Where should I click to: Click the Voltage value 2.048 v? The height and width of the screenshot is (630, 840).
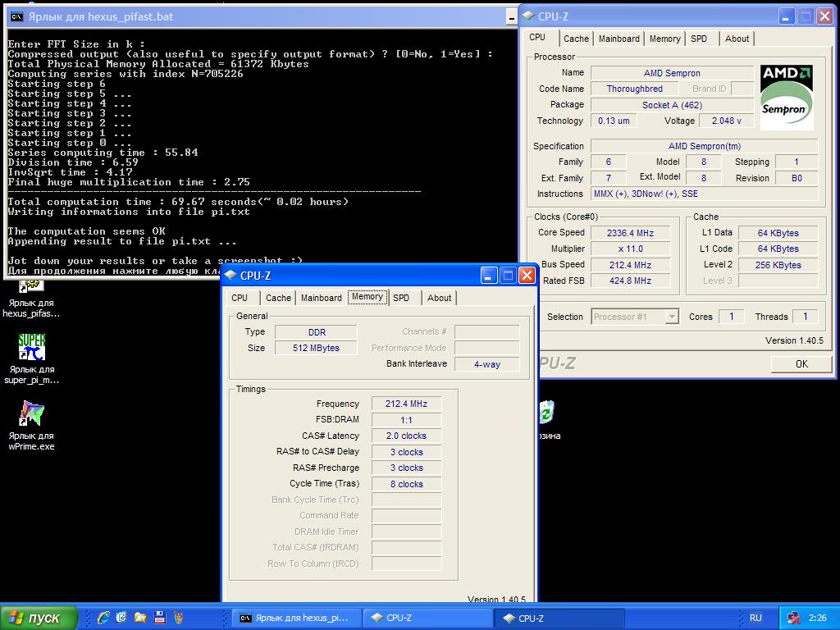point(727,121)
